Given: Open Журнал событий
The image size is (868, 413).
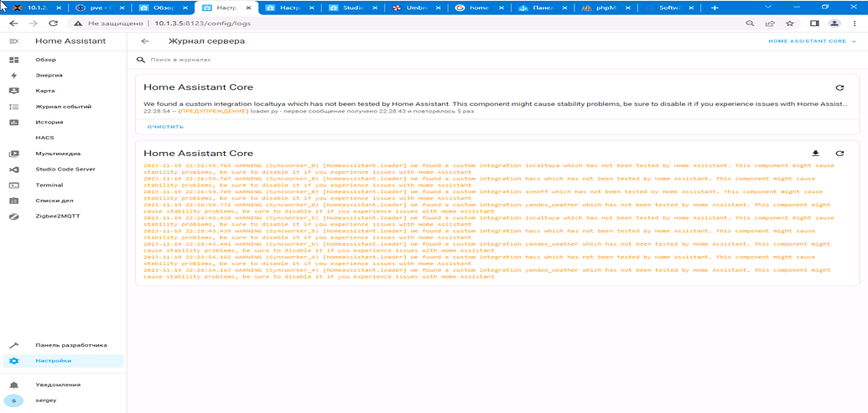Looking at the screenshot, I should (x=63, y=107).
